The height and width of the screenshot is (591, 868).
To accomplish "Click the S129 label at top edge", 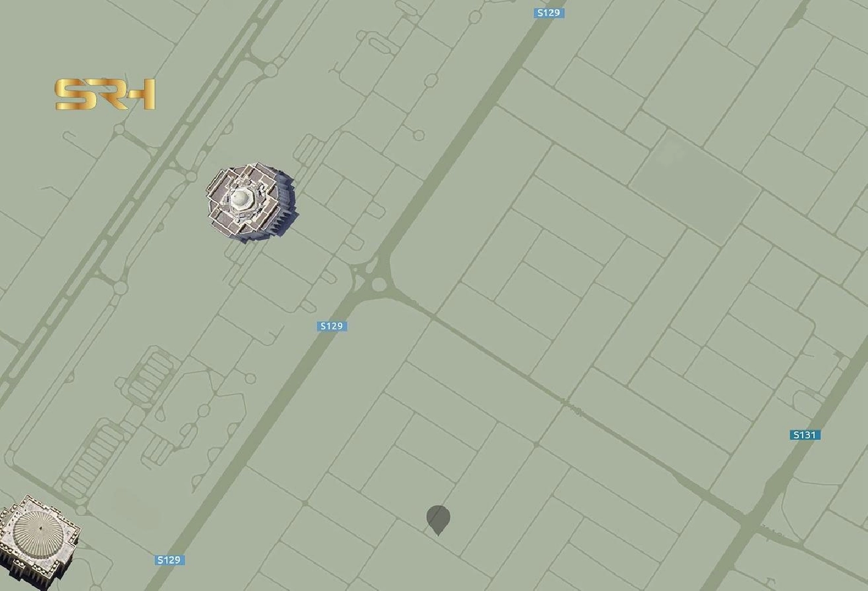I will [x=549, y=12].
